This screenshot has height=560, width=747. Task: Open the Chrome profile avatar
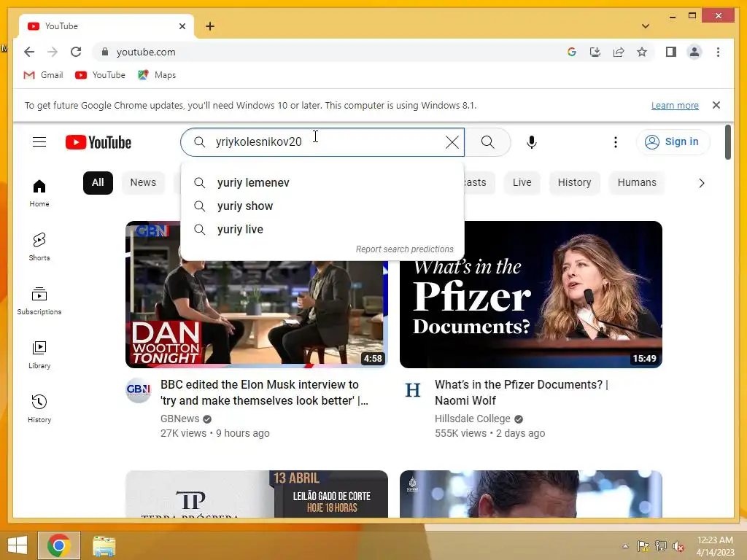click(x=694, y=52)
